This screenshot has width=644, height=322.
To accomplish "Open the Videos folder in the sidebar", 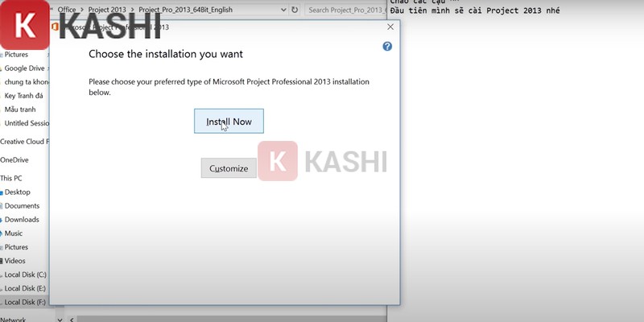I will 17,261.
